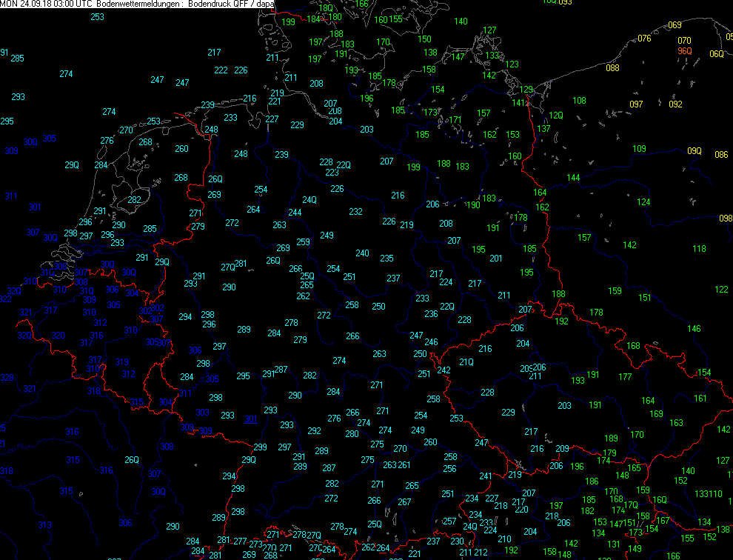This screenshot has width=733, height=560.
Task: Select the cyan 232 station value
Action: [356, 212]
